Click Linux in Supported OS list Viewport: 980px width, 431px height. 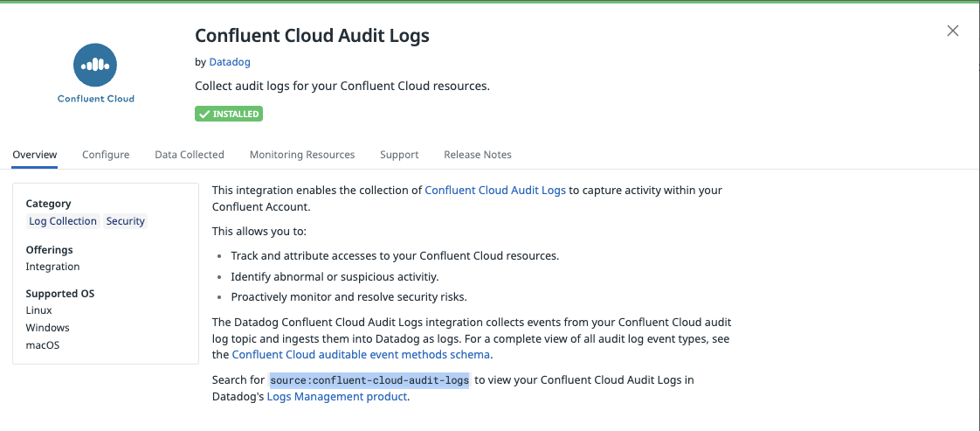click(38, 310)
